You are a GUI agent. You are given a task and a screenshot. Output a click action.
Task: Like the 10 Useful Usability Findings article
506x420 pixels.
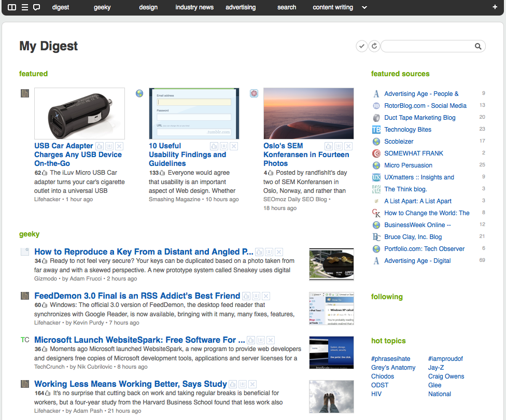click(214, 146)
